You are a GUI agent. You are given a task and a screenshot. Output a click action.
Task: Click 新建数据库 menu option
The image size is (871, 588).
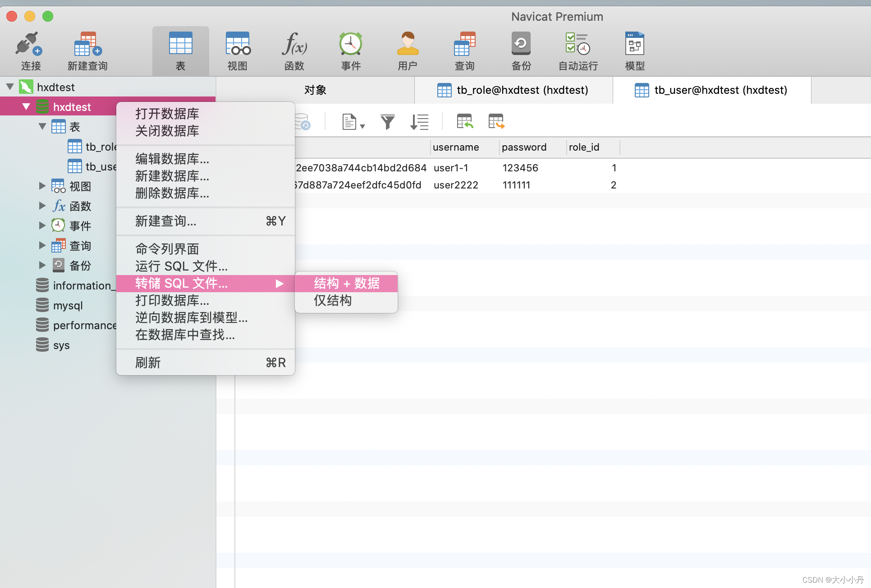point(173,176)
